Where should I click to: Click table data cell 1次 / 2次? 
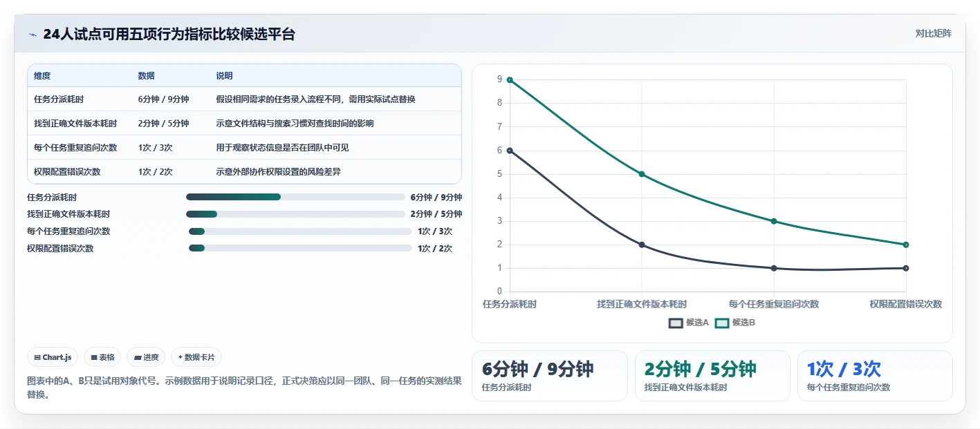point(156,172)
